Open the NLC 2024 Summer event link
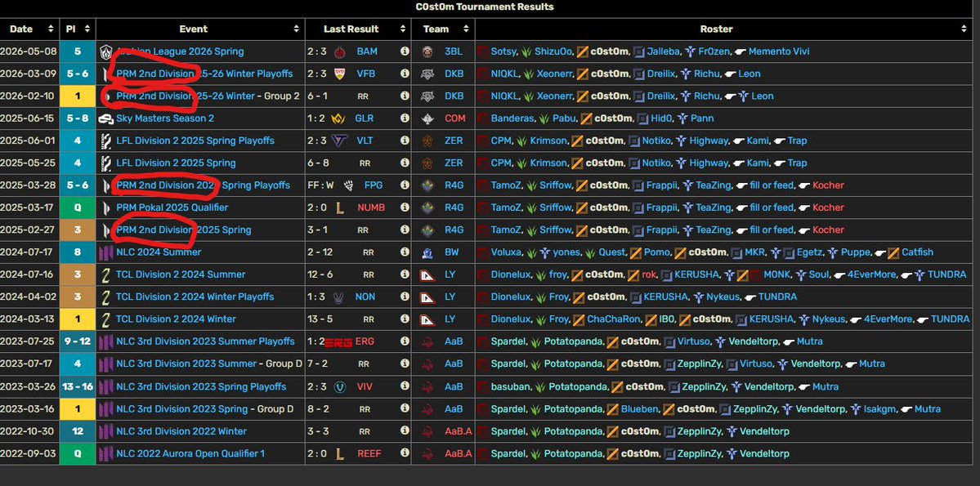Image resolution: width=980 pixels, height=486 pixels. click(x=159, y=252)
